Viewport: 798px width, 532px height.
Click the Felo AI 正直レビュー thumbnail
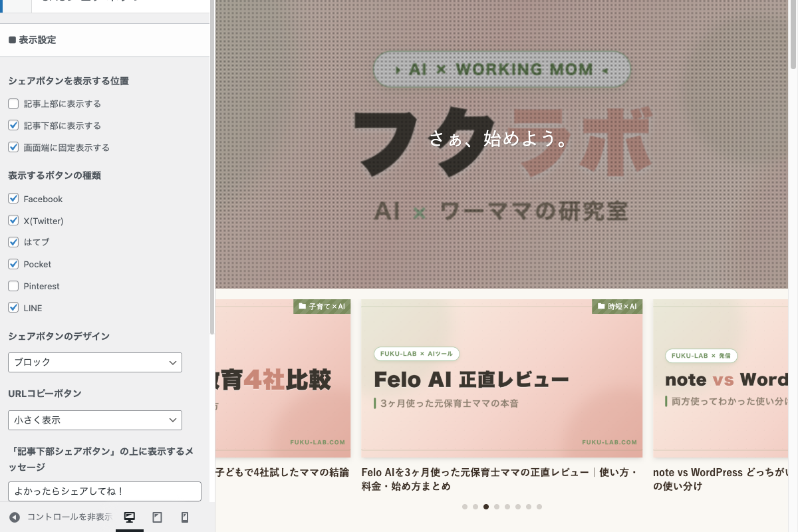click(x=501, y=378)
